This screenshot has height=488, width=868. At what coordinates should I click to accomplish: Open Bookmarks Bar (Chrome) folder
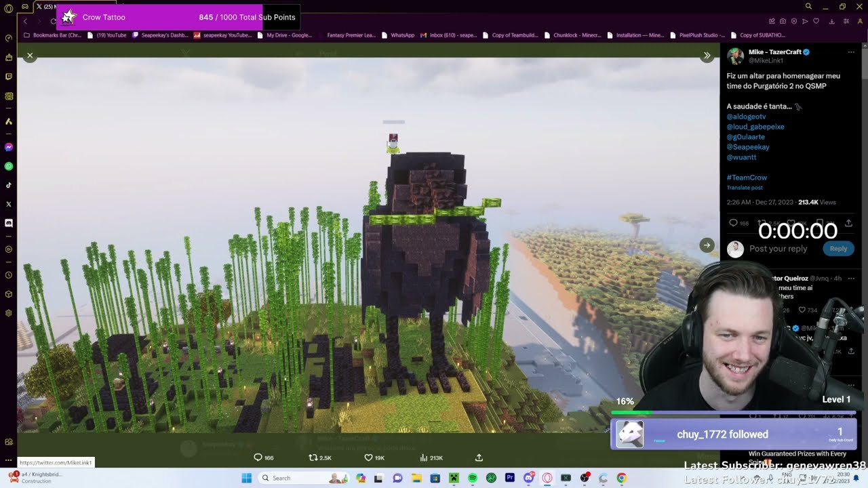point(52,35)
